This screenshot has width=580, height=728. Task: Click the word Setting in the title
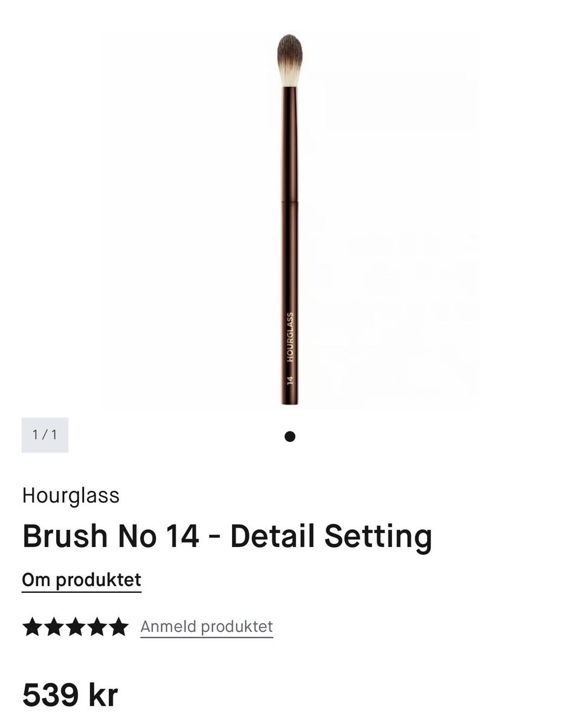378,535
